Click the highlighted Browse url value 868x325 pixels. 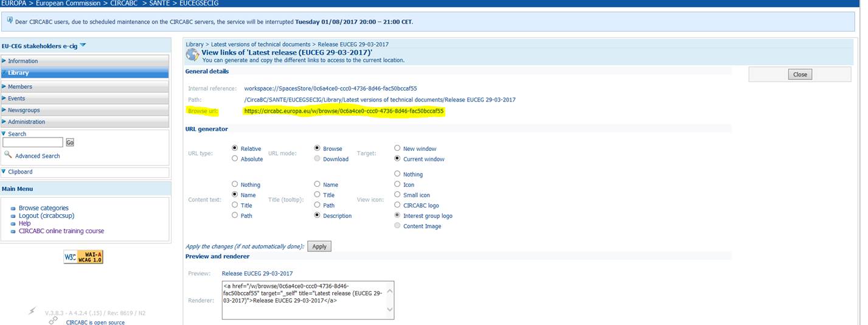pyautogui.click(x=344, y=111)
